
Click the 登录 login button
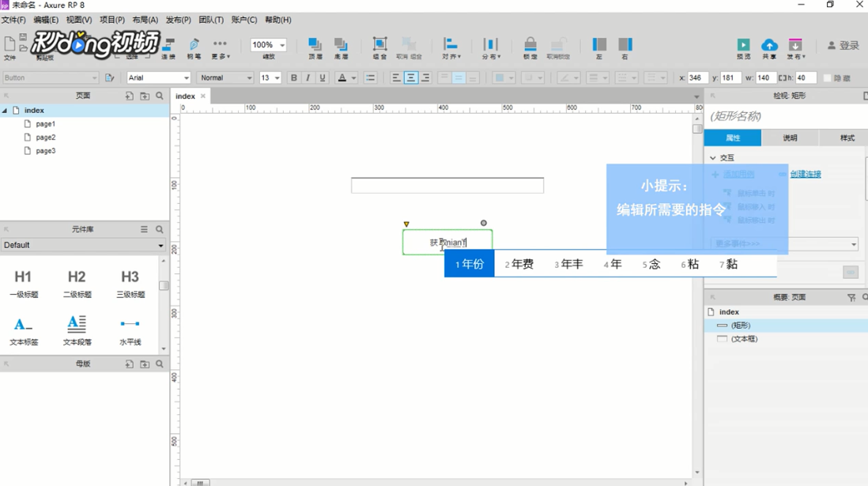point(843,45)
